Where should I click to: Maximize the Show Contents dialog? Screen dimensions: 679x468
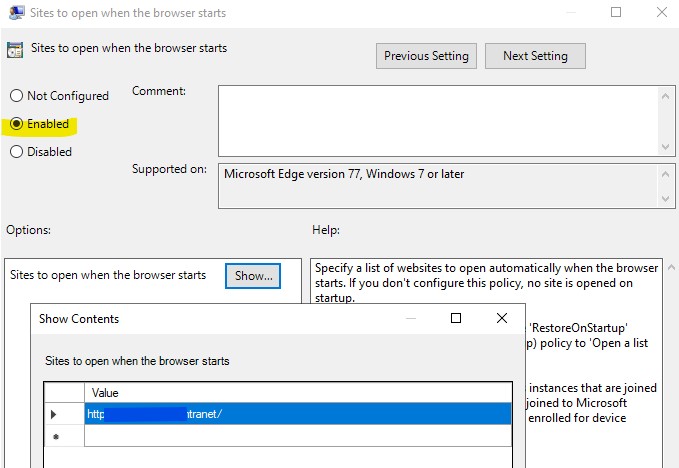[456, 319]
